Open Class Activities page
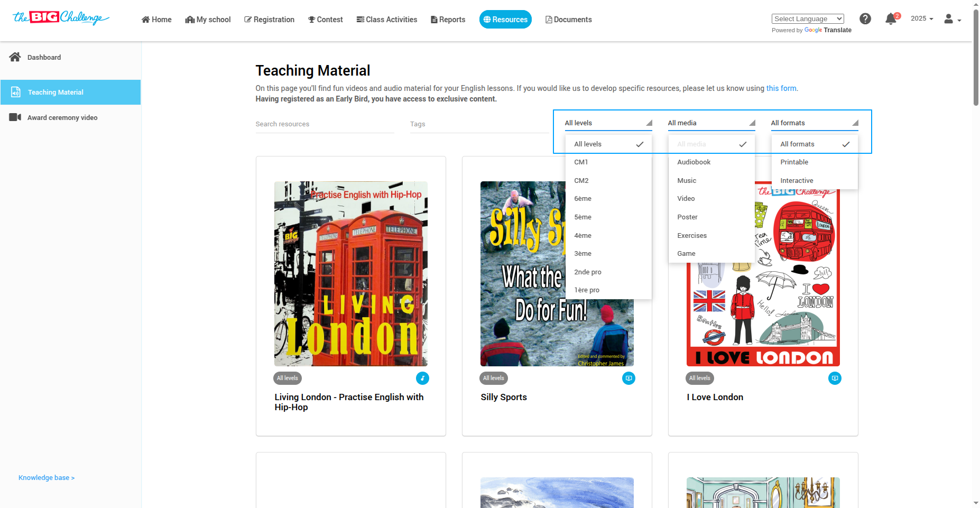This screenshot has height=508, width=980. click(387, 20)
